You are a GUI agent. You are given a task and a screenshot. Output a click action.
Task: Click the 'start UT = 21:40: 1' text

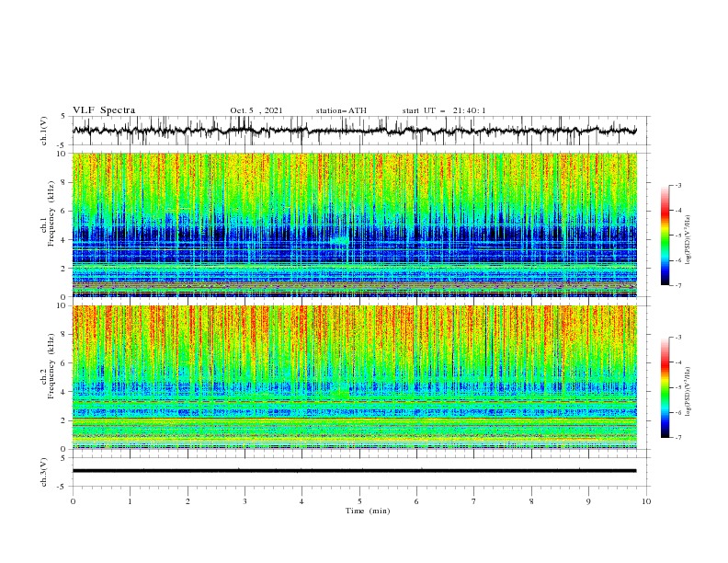coord(444,110)
